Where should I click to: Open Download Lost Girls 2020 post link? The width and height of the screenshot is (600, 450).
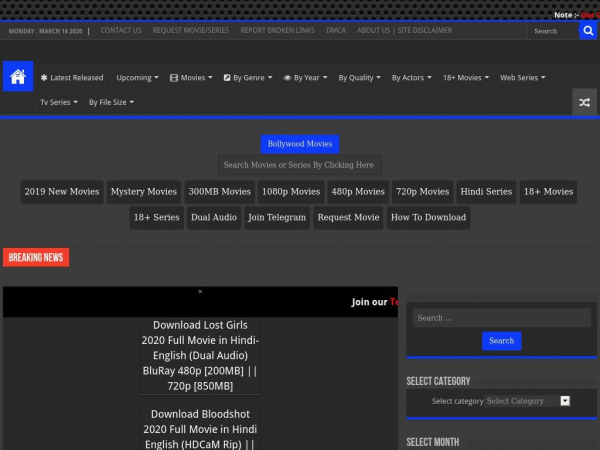pyautogui.click(x=200, y=355)
